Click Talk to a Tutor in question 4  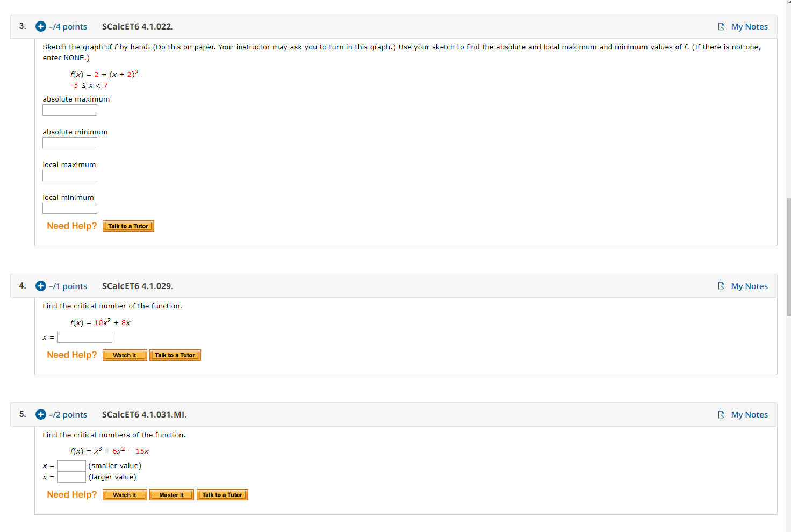[x=175, y=355]
